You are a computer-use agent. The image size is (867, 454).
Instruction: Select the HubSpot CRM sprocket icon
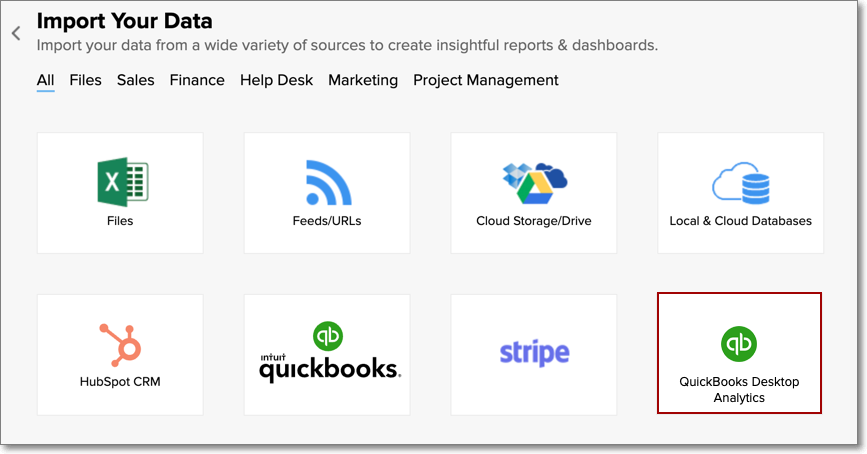pos(121,345)
